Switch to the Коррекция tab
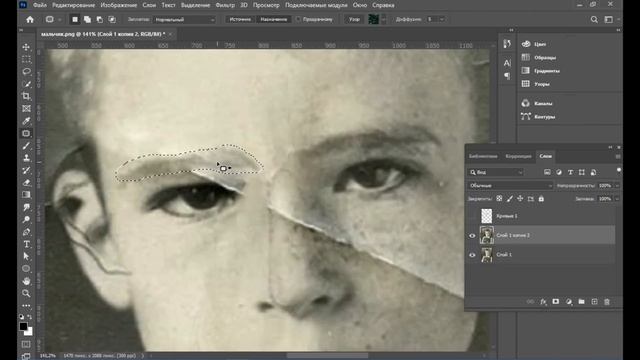This screenshot has width=640, height=360. [518, 156]
